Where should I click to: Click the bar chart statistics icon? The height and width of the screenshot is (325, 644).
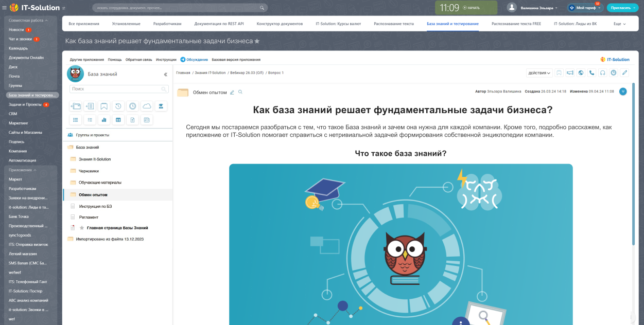(x=104, y=120)
